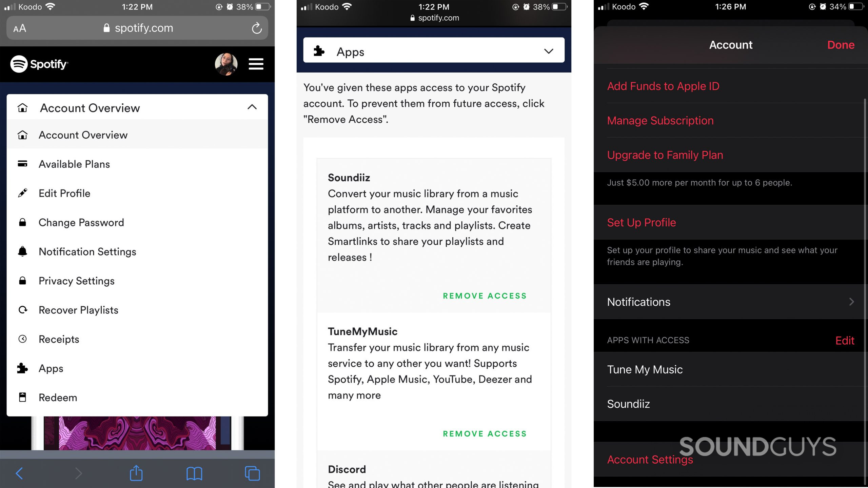Image resolution: width=868 pixels, height=488 pixels.
Task: Click the hamburger menu icon
Action: coord(255,64)
